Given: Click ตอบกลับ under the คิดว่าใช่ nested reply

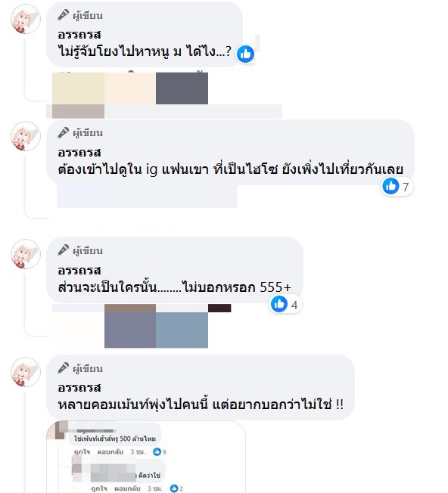Looking at the screenshot, I should [127, 488].
